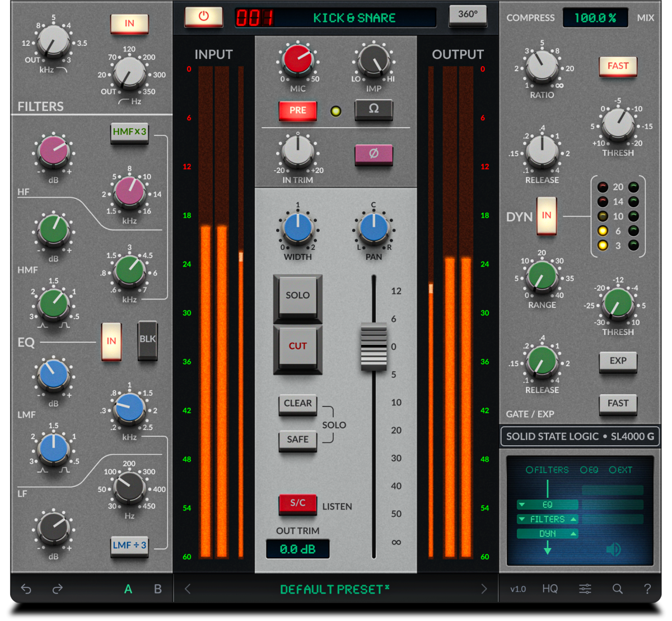This screenshot has width=672, height=621.
Task: Switch to preset B
Action: [157, 589]
